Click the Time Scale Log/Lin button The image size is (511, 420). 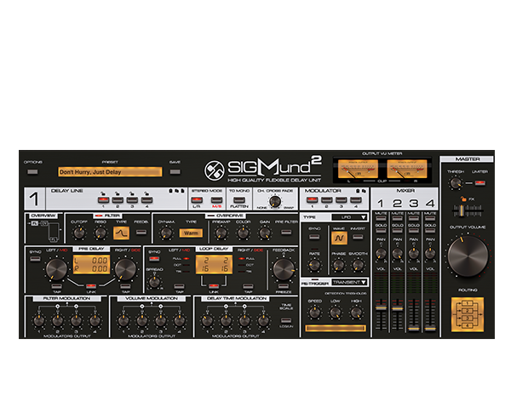coord(286,320)
